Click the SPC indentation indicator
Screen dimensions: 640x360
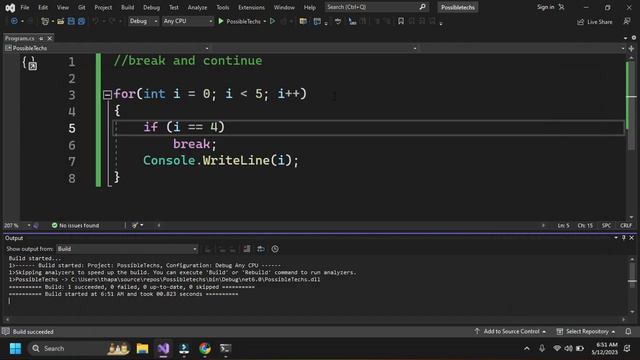607,225
